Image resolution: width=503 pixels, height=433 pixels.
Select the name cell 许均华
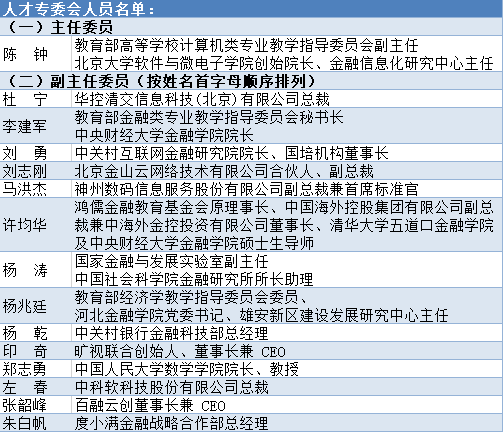[x=36, y=225]
